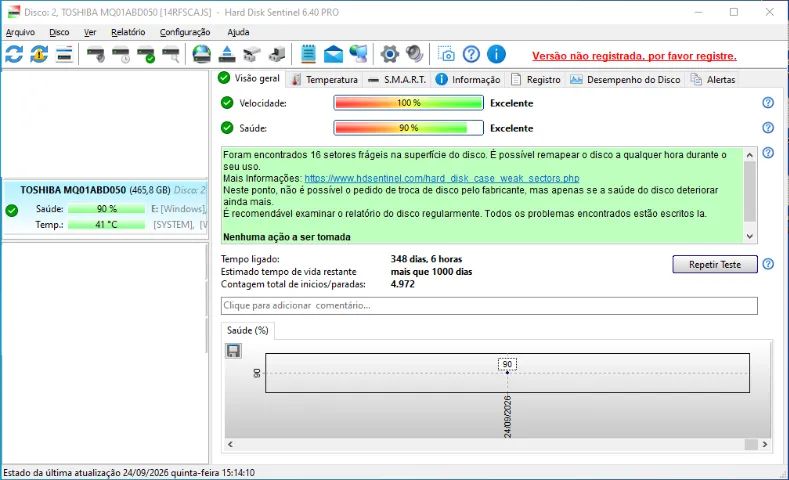Click the blue envelope email icon
Image resolution: width=789 pixels, height=480 pixels.
coord(333,54)
